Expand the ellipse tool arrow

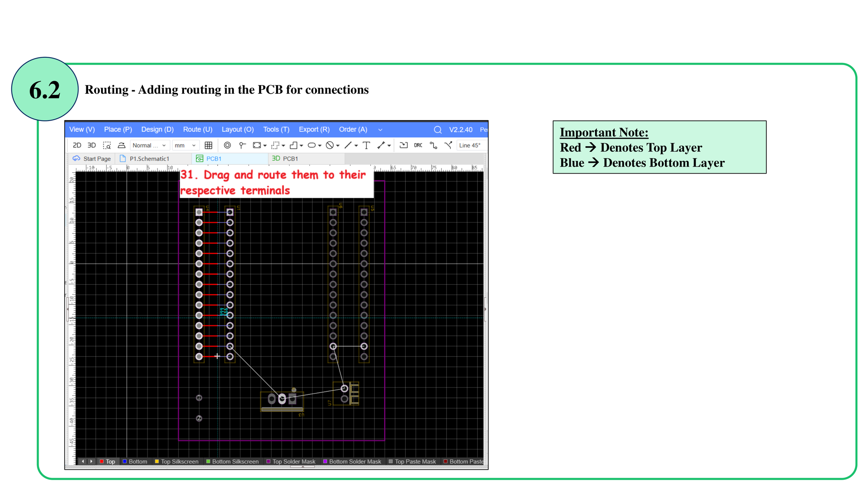coord(319,146)
